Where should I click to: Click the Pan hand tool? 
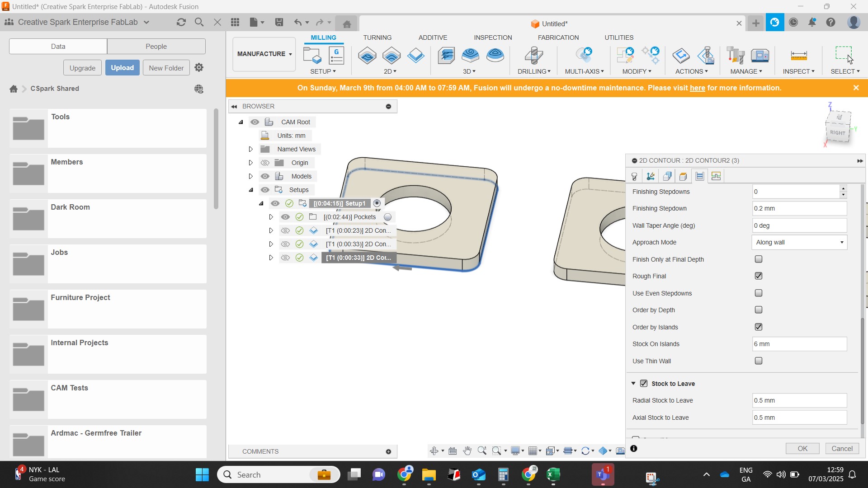pos(467,451)
